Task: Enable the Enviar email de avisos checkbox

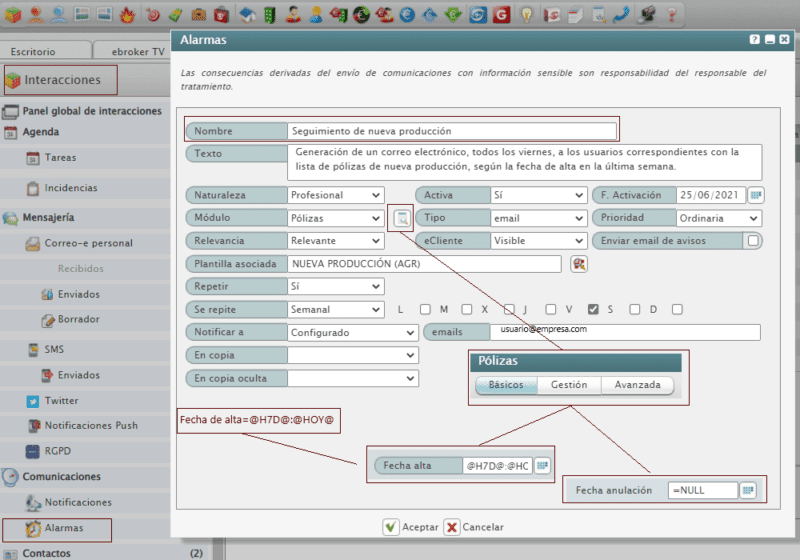Action: [753, 241]
